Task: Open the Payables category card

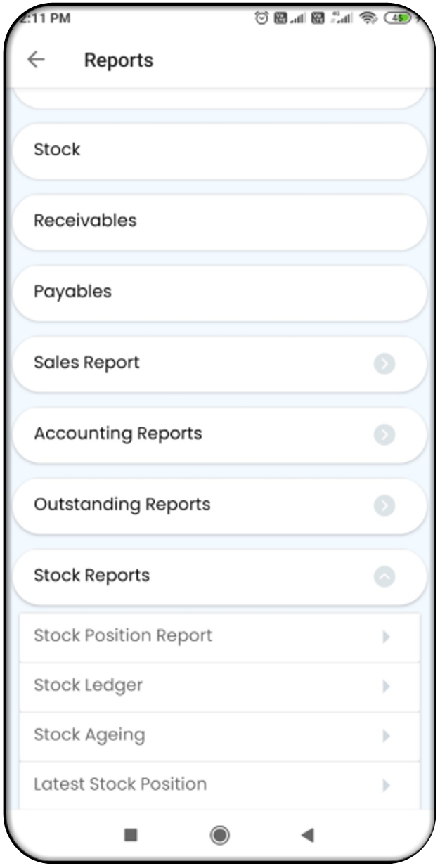Action: pyautogui.click(x=219, y=292)
